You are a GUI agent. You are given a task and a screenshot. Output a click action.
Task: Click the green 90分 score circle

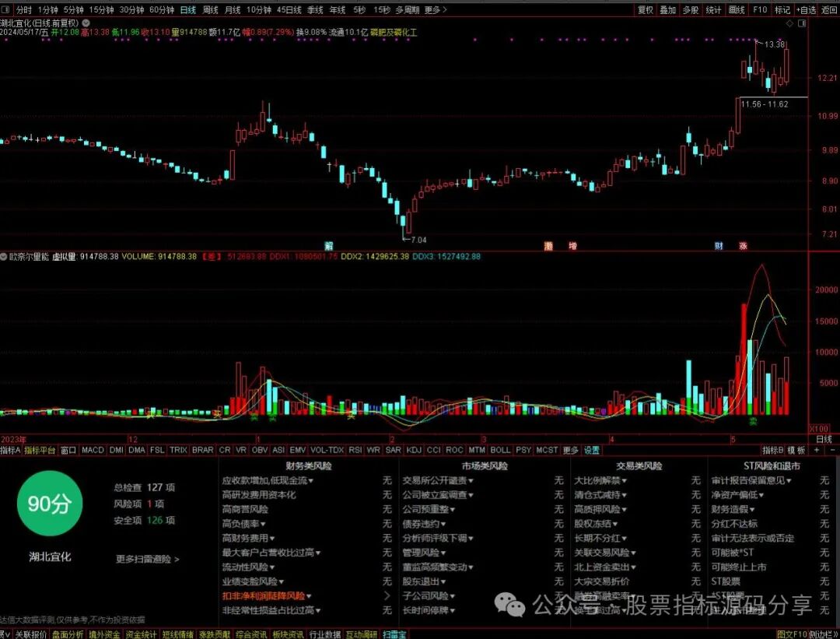(x=50, y=504)
